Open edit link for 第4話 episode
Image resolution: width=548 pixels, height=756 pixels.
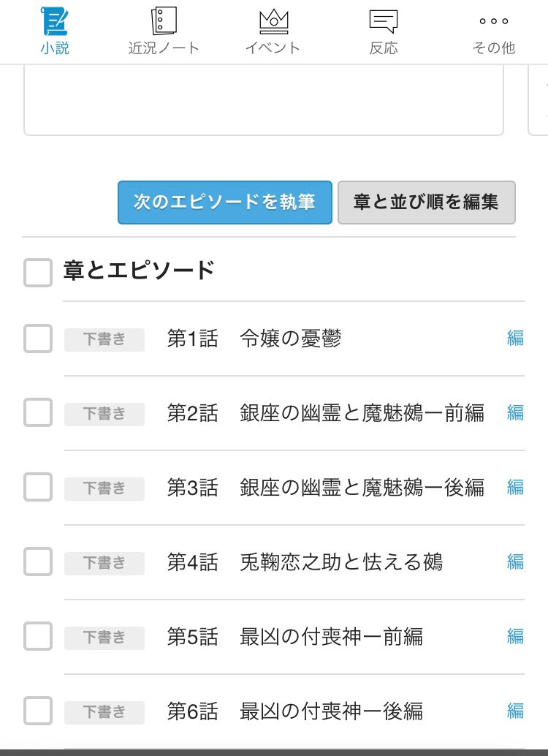(515, 562)
